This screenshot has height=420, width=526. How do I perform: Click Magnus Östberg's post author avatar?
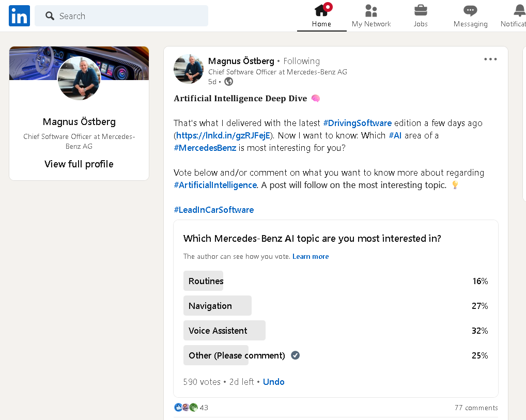point(188,69)
